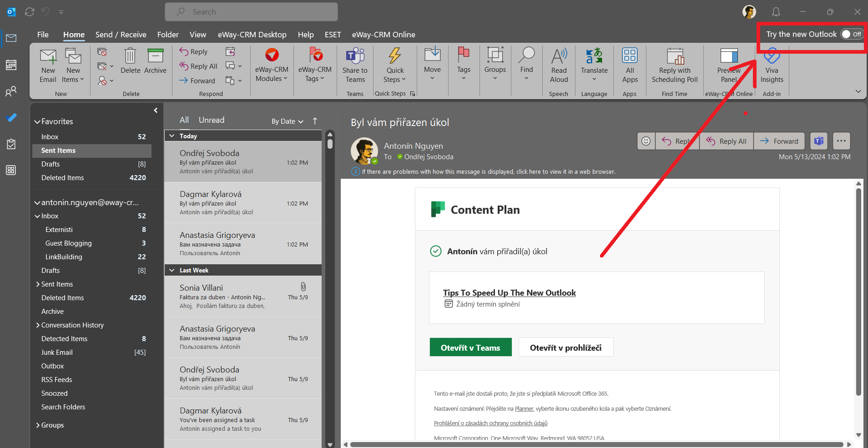
Task: Click the notification bell icon
Action: coord(776,12)
